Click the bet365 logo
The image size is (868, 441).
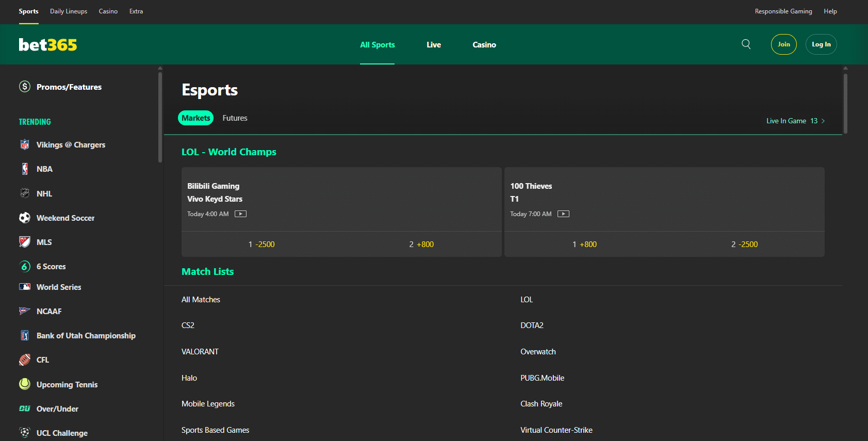(48, 45)
